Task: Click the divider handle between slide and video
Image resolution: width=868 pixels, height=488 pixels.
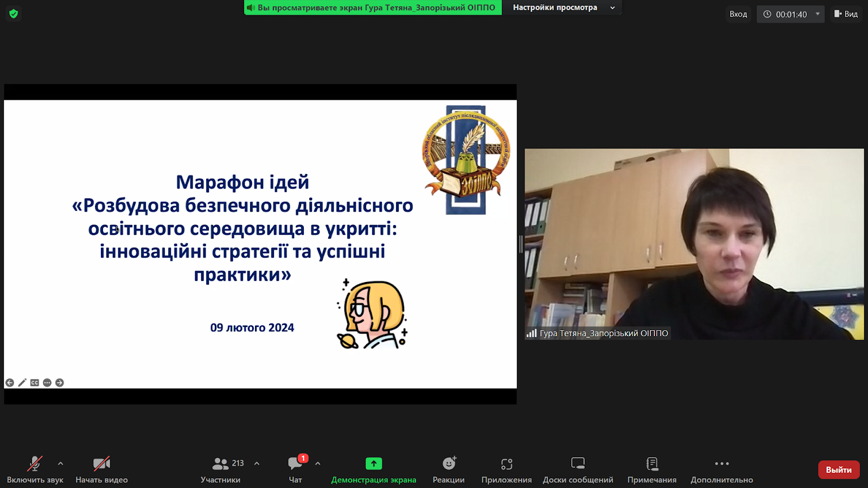Action: click(521, 244)
